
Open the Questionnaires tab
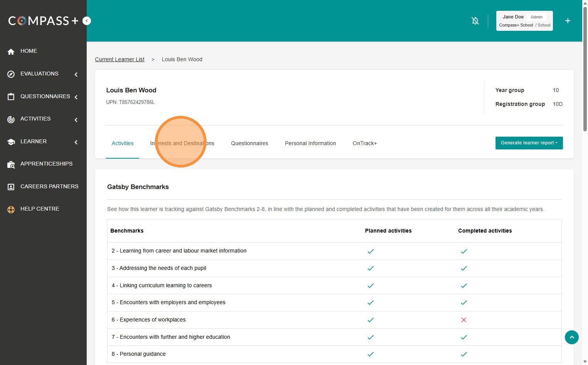pyautogui.click(x=250, y=143)
